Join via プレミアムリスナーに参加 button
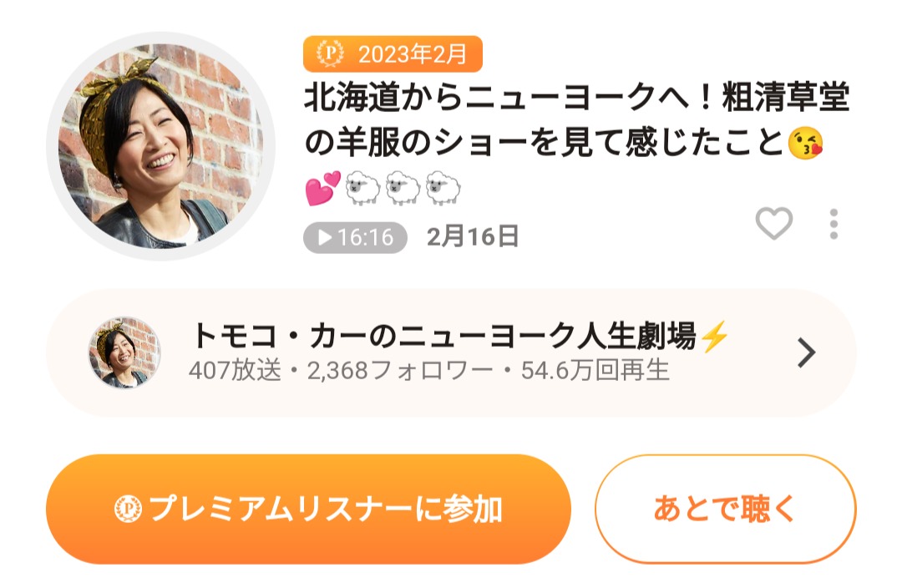 tap(308, 509)
